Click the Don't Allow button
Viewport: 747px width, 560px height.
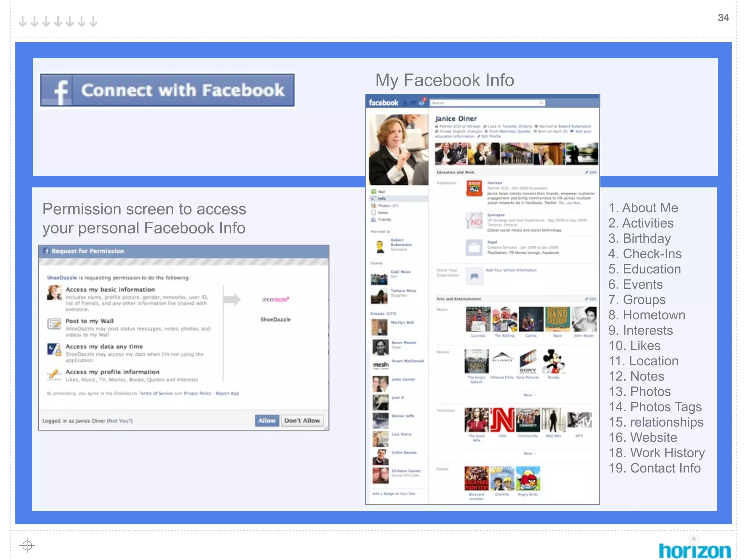tap(302, 420)
